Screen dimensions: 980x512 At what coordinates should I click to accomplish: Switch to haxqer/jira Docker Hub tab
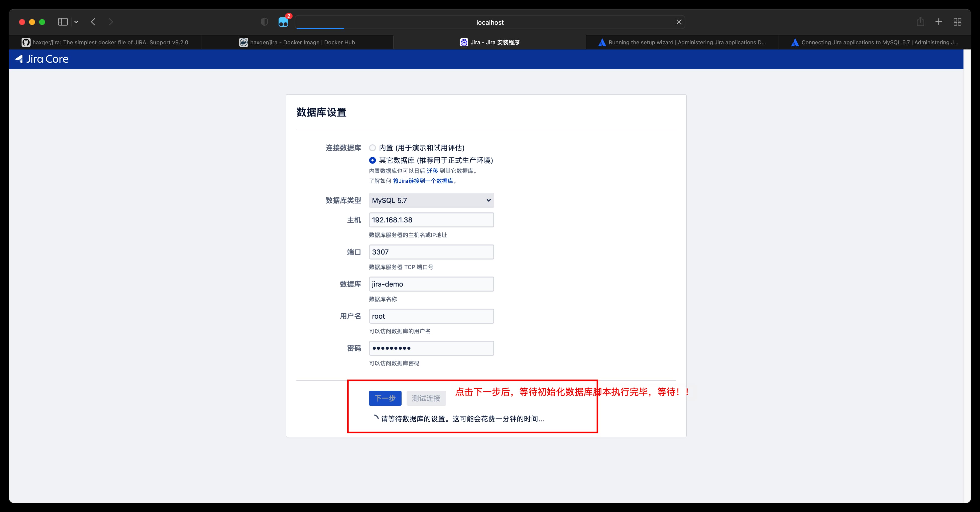tap(297, 42)
